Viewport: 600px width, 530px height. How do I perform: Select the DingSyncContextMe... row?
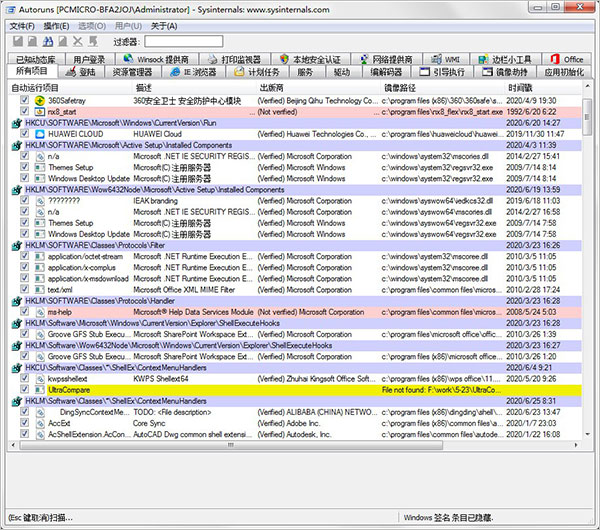(295, 413)
